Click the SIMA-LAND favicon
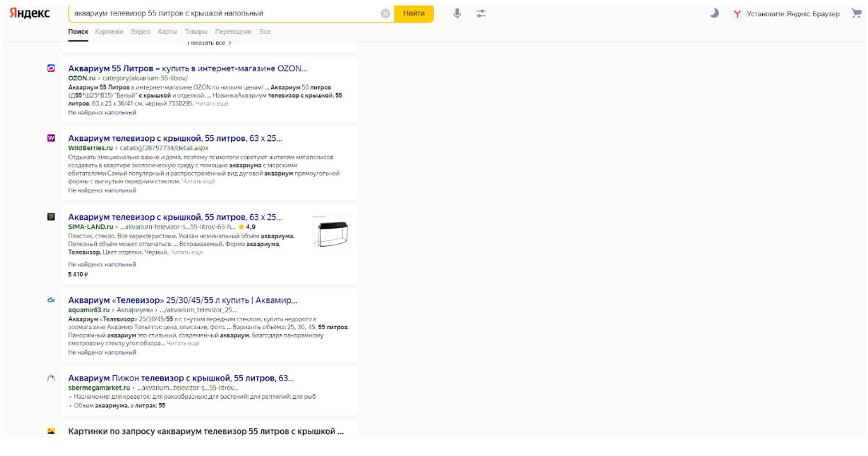 pyautogui.click(x=51, y=217)
